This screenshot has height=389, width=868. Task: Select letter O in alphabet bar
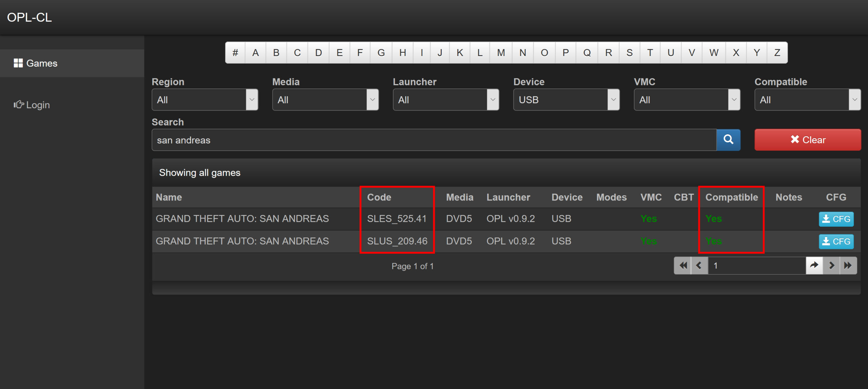coord(545,53)
